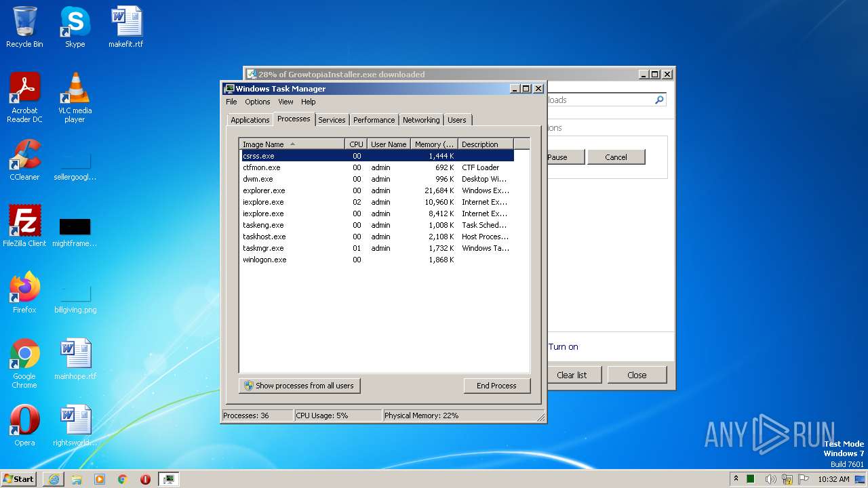This screenshot has height=488, width=868.
Task: Click Show processes from all users
Action: (x=299, y=386)
